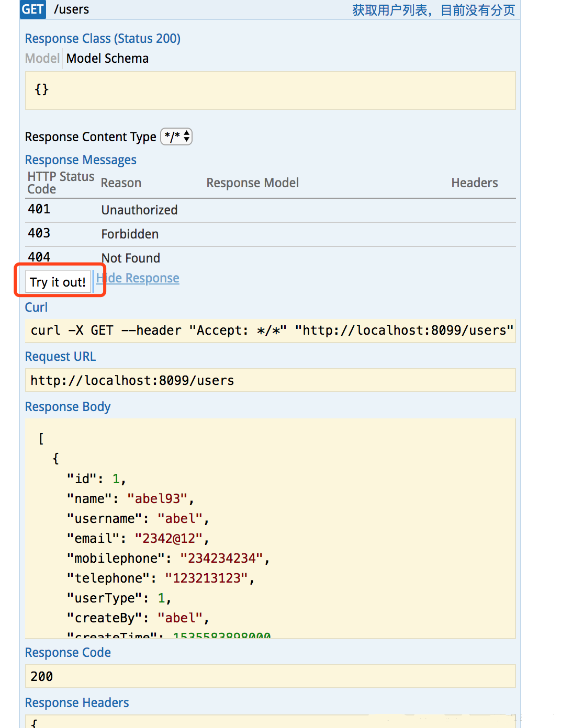Click the Response Messages heading

pos(81,160)
